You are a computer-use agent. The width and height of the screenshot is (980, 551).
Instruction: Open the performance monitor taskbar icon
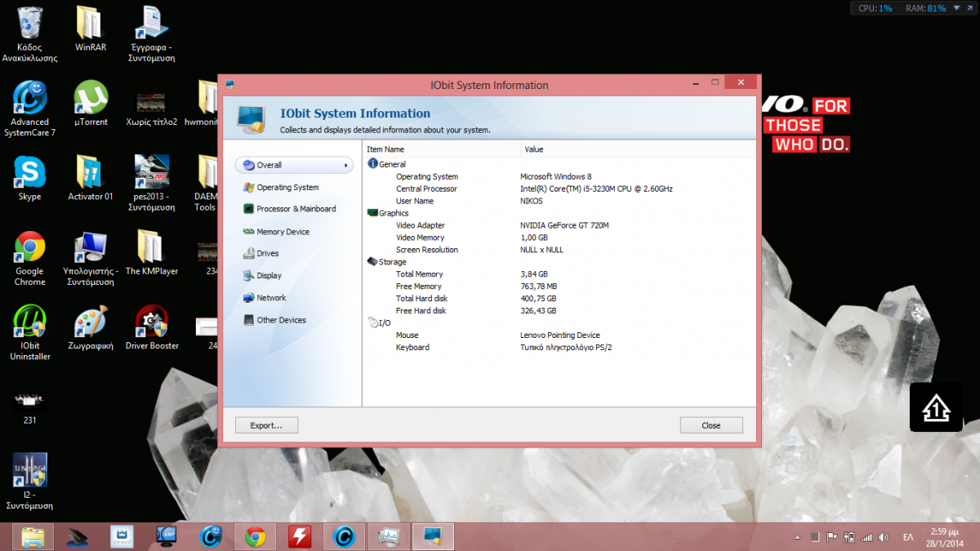[x=389, y=536]
